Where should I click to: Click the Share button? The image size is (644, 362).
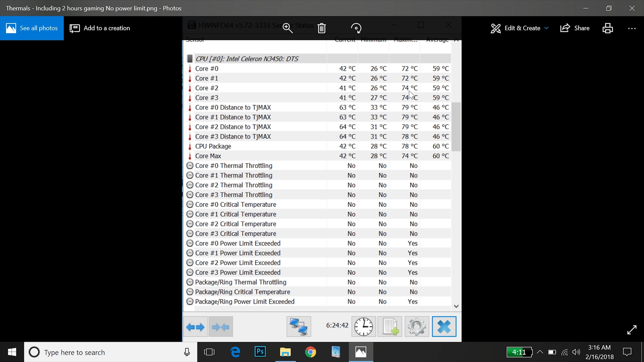point(575,28)
